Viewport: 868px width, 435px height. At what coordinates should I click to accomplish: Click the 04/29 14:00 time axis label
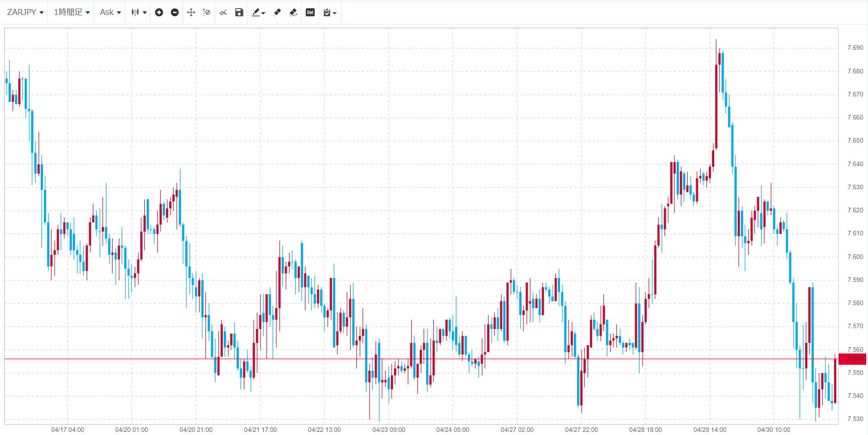710,430
